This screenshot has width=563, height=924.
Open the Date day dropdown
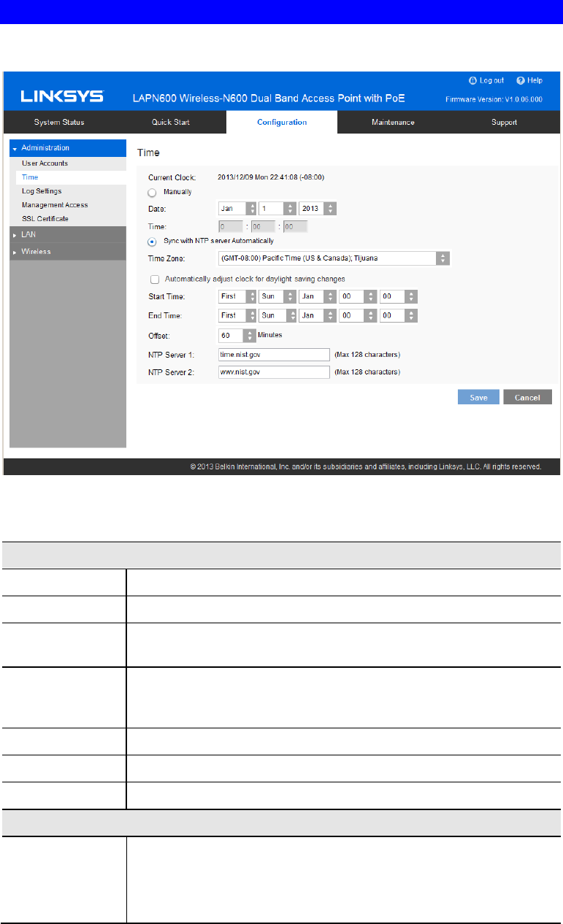coord(277,209)
